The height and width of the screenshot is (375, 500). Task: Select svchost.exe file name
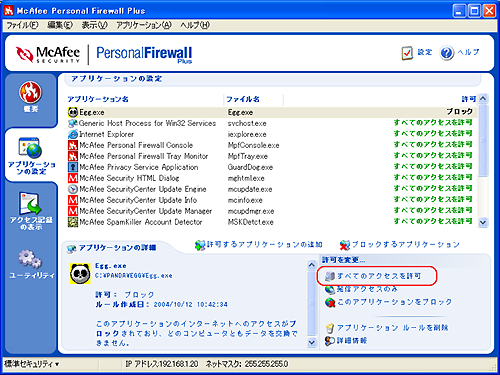247,123
